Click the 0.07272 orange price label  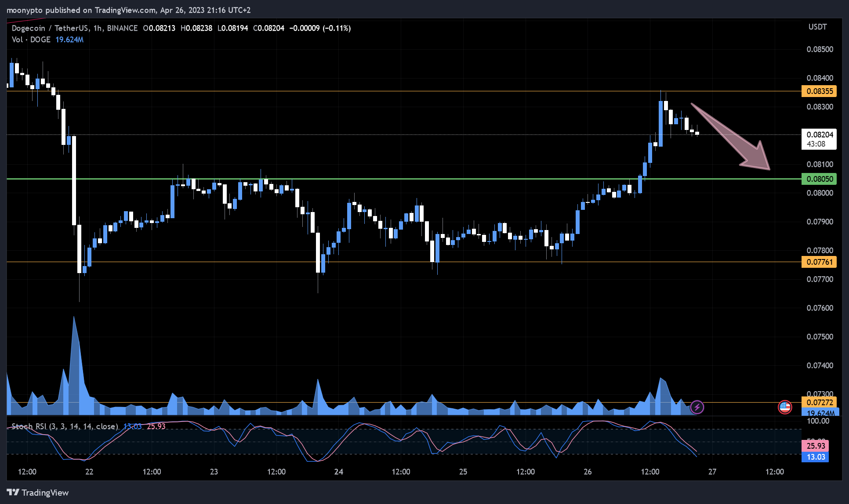pos(819,402)
